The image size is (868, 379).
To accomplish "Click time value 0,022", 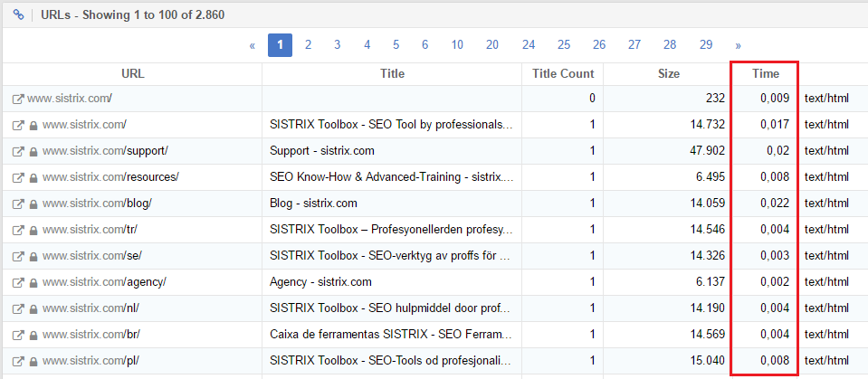I will click(x=775, y=204).
